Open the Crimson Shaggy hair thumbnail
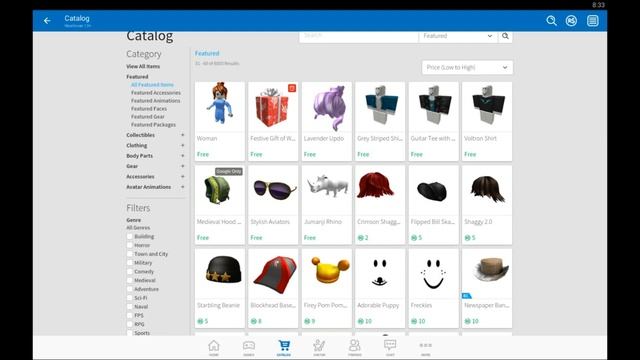Screen dimensions: 640x360 [x=380, y=190]
